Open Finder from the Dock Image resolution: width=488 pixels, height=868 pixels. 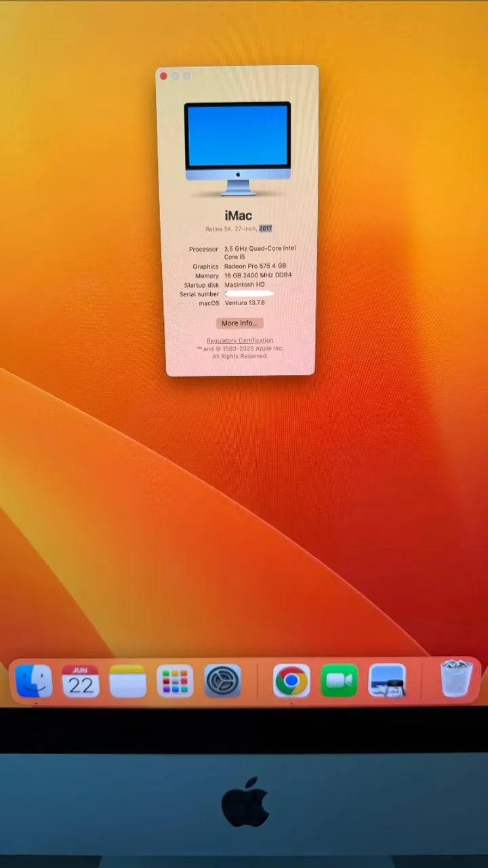click(x=33, y=680)
